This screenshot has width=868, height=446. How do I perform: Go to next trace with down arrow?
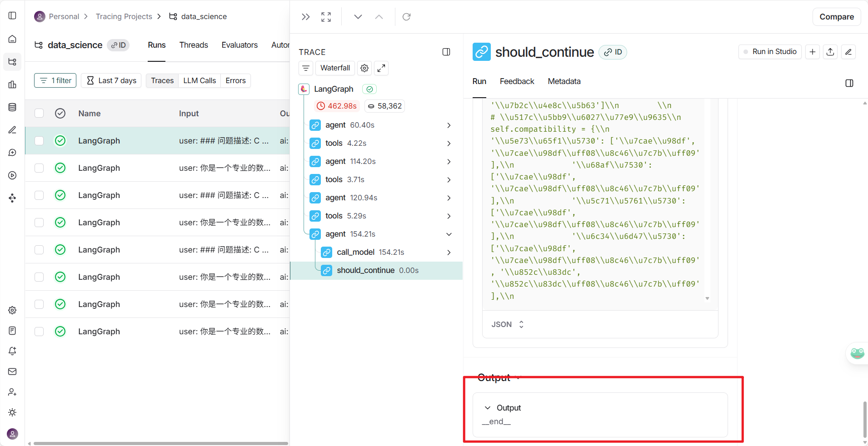pos(358,17)
